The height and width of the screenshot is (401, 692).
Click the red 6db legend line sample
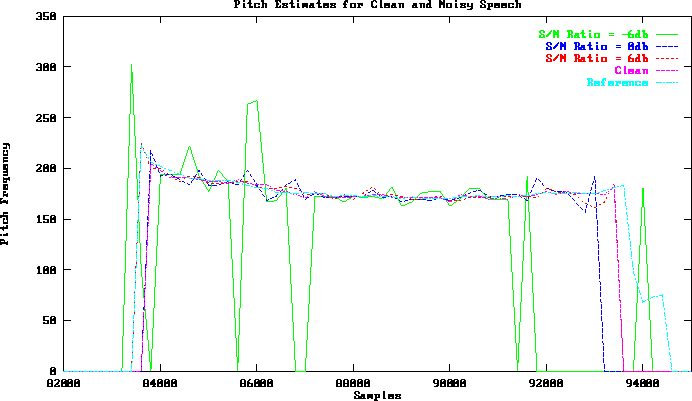tap(667, 58)
